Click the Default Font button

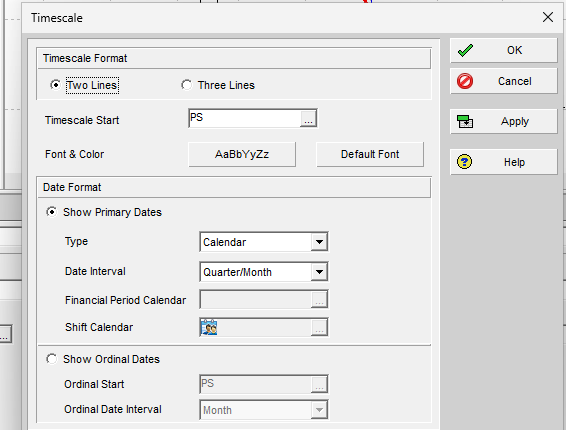[x=370, y=155]
